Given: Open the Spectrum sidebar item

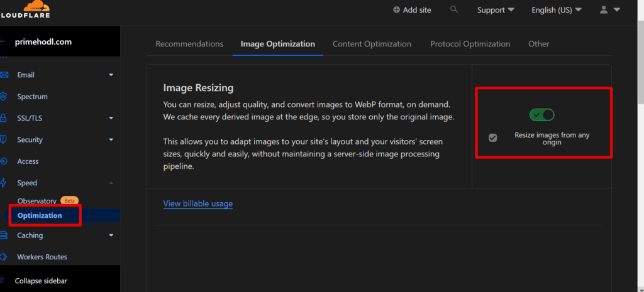Looking at the screenshot, I should [x=33, y=96].
